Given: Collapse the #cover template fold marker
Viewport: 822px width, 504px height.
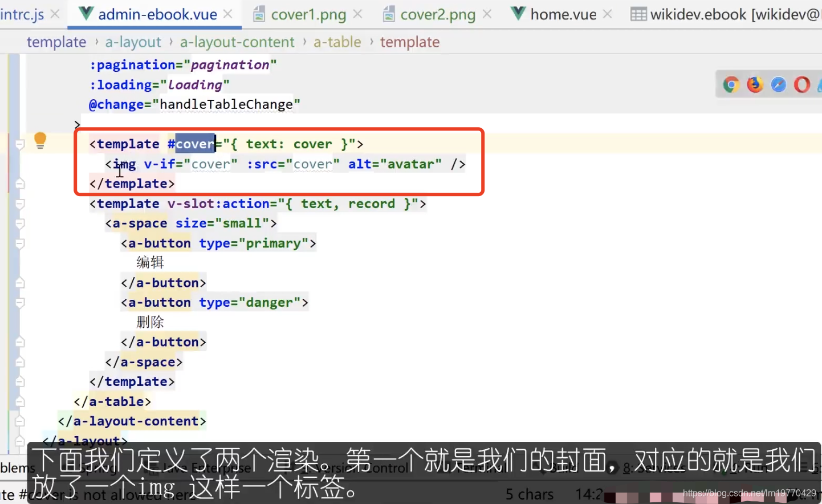Looking at the screenshot, I should tap(20, 144).
